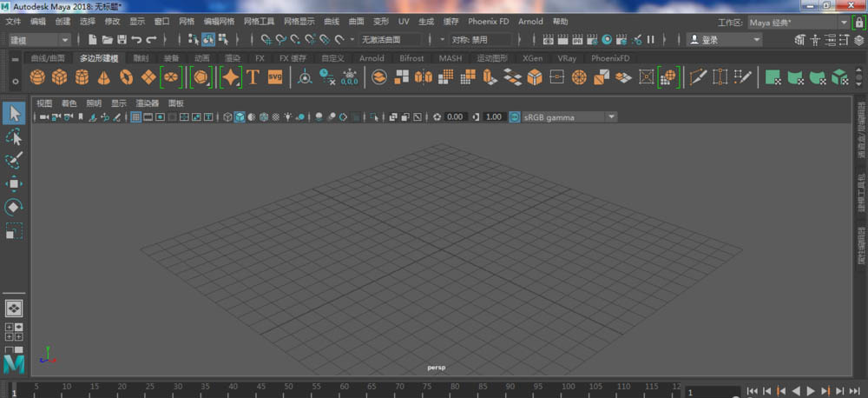This screenshot has width=868, height=398.
Task: Click the polygon Type text tool icon
Action: [253, 77]
